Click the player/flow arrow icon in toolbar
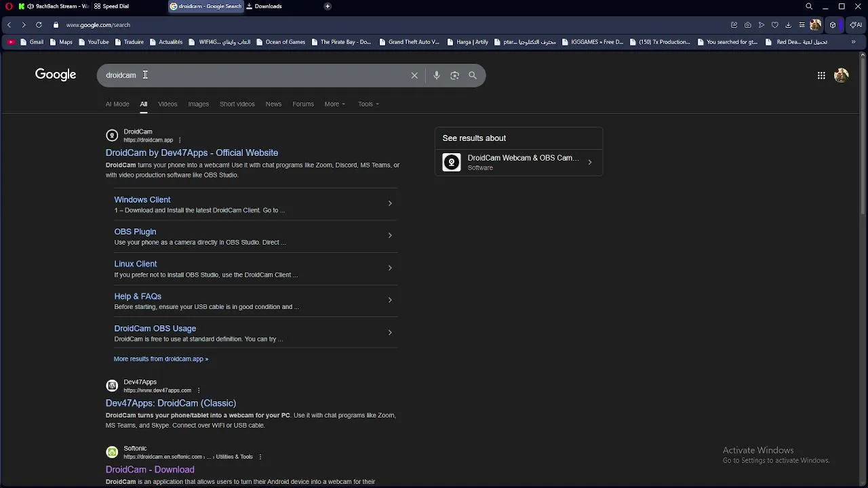The image size is (868, 488). click(761, 25)
